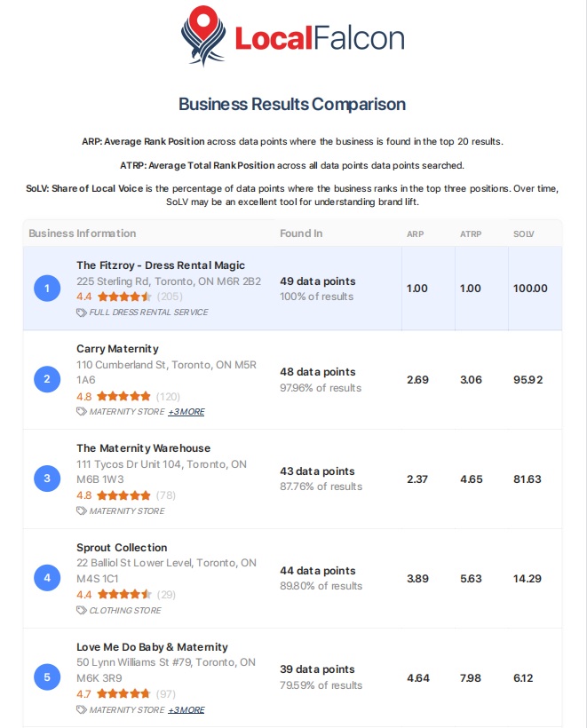The width and height of the screenshot is (587, 728).
Task: Select the ATRP column header
Action: click(471, 234)
